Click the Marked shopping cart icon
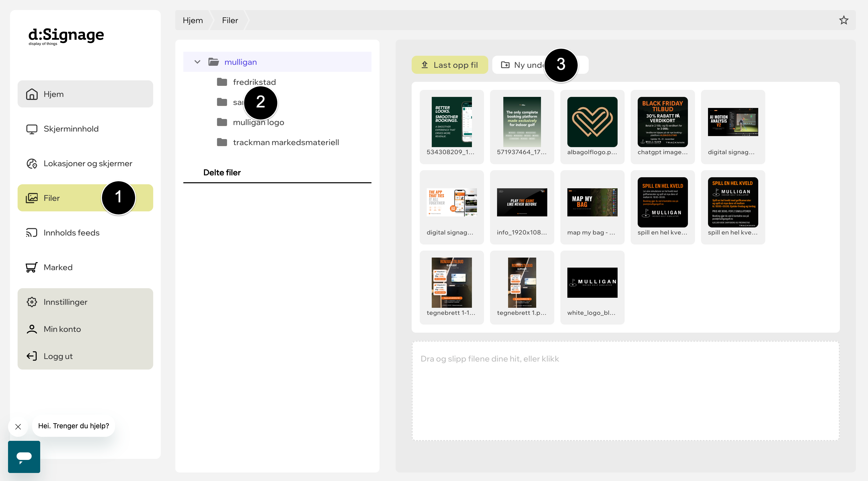 coord(32,267)
